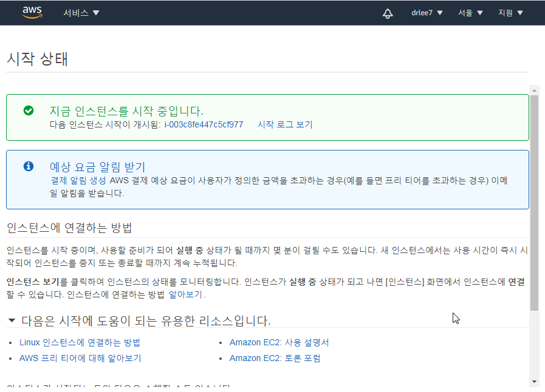This screenshot has width=545, height=392.
Task: Click the scrollbar up arrow
Action: click(x=534, y=90)
